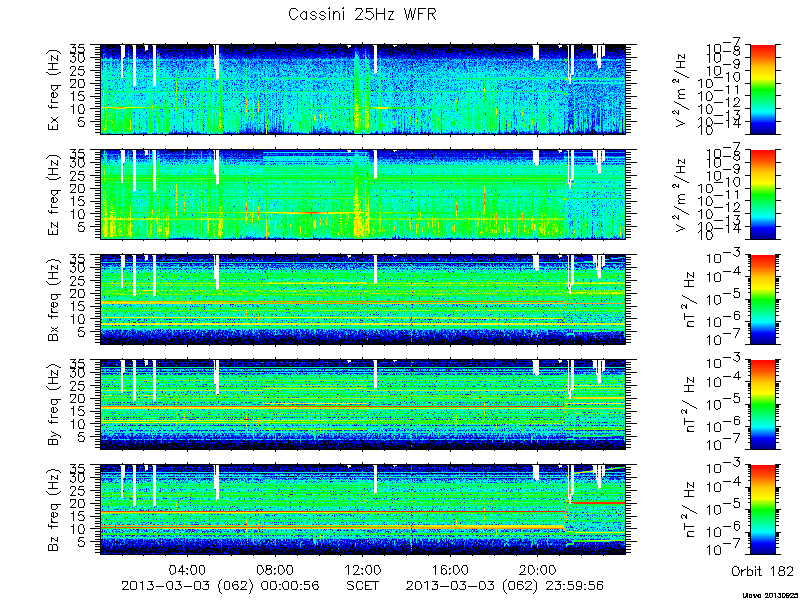Click the Bz panel color scale bar
The height and width of the screenshot is (600, 800).
tap(762, 510)
